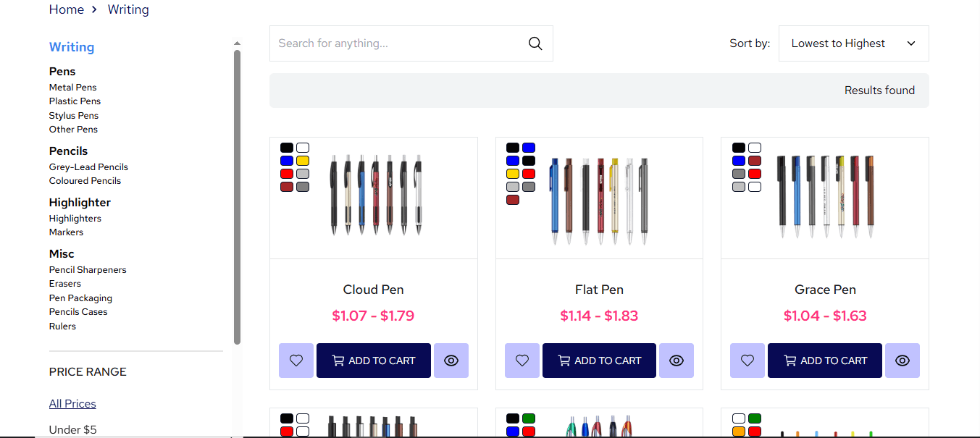This screenshot has height=438, width=980.
Task: Open the All Prices filter link
Action: pos(72,403)
